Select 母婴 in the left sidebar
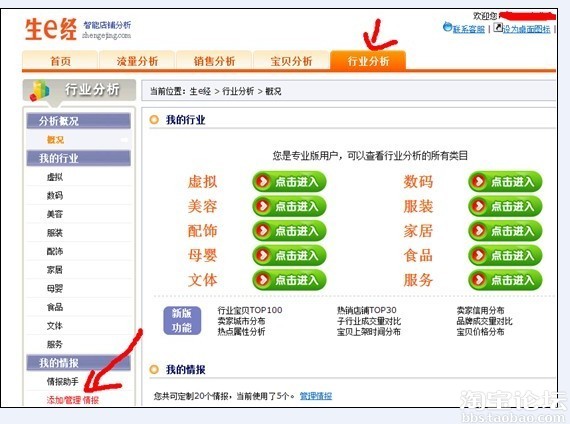Image resolution: width=570 pixels, height=424 pixels. tap(55, 288)
